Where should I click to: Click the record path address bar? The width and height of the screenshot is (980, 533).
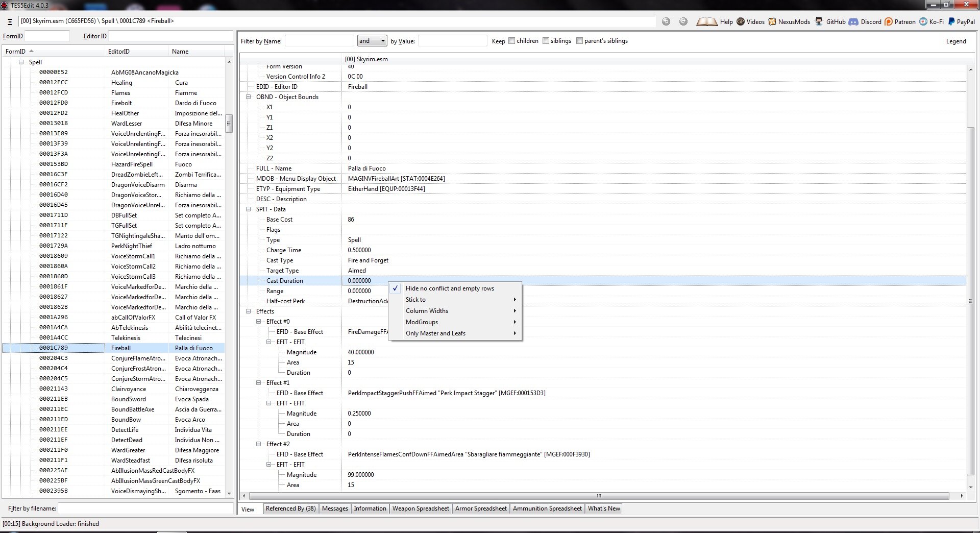click(337, 21)
